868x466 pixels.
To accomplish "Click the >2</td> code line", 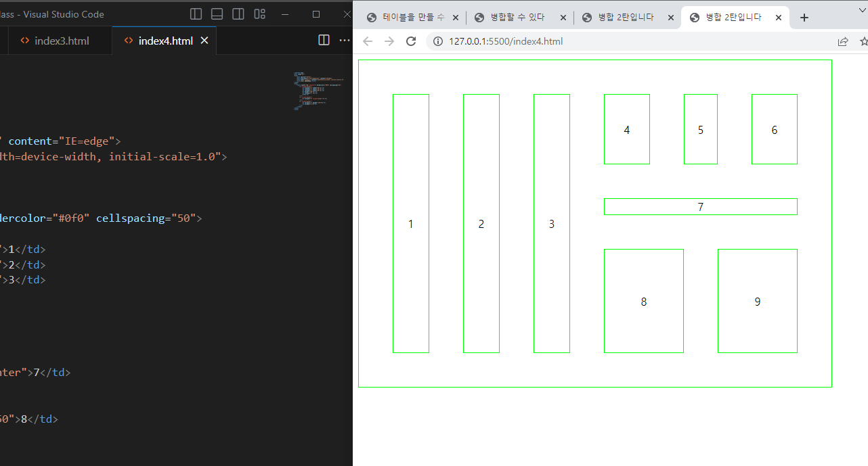I will click(23, 265).
